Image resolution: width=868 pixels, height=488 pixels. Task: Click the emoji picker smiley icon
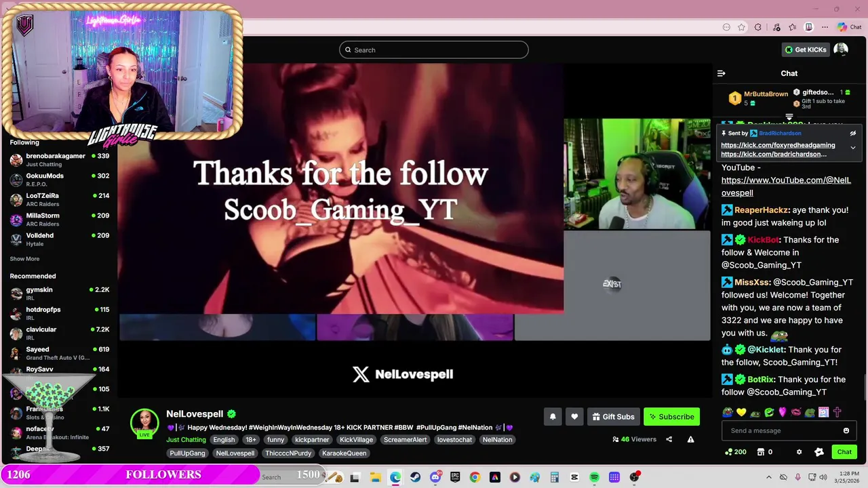[x=846, y=430]
